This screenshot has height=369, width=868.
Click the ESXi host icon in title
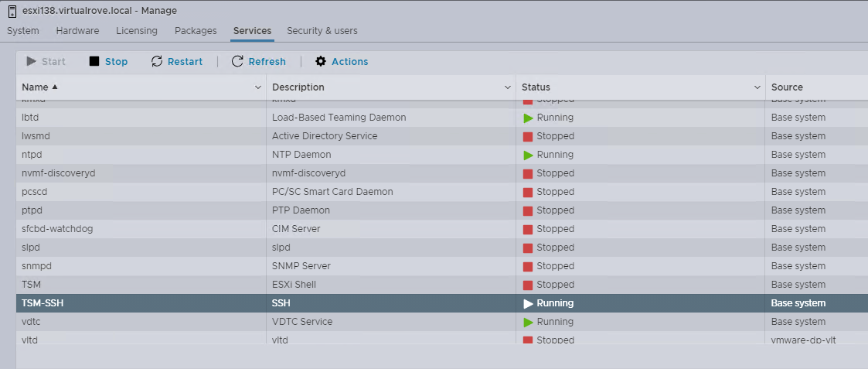pyautogui.click(x=12, y=11)
